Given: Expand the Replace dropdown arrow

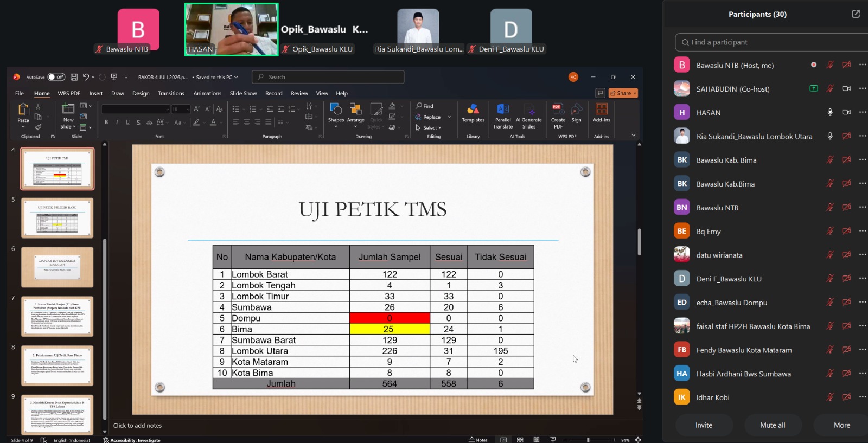Looking at the screenshot, I should [x=449, y=117].
